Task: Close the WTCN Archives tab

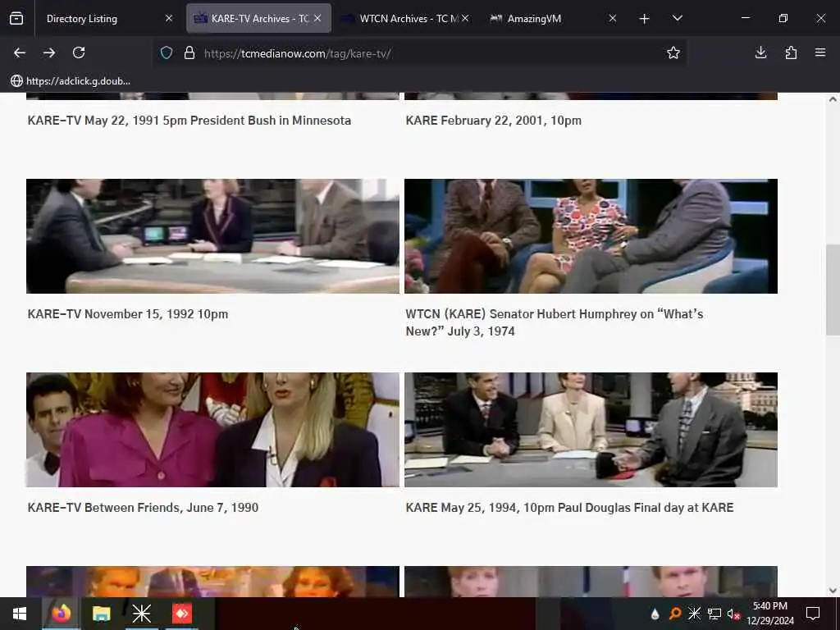Action: coord(465,18)
